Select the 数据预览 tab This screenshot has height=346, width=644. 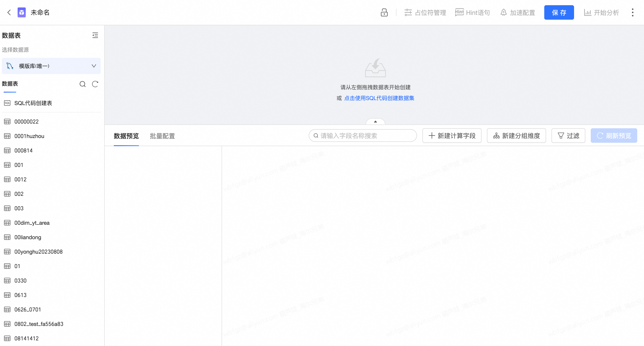click(126, 136)
